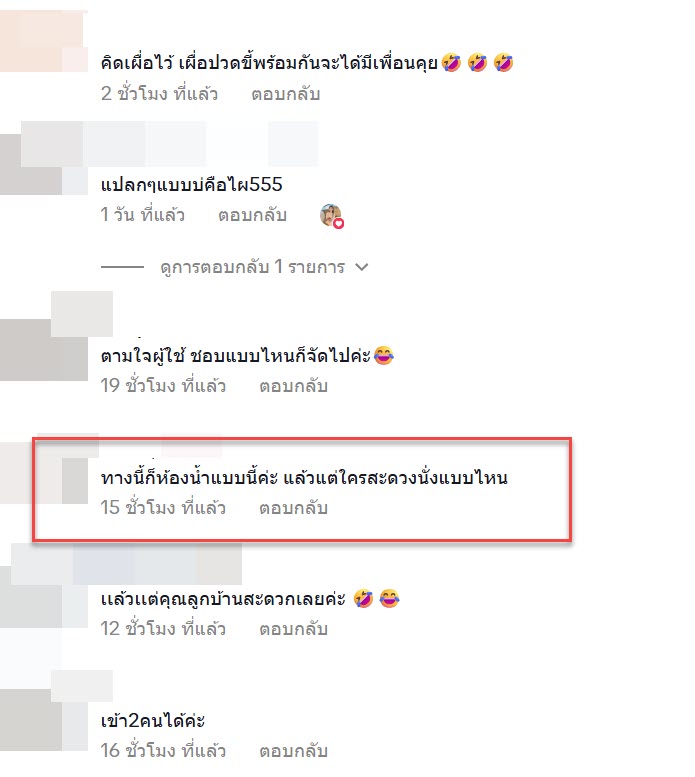Click the 15 ชั่วโมง ที่แล้ว timestamp
The image size is (695, 777).
163,508
